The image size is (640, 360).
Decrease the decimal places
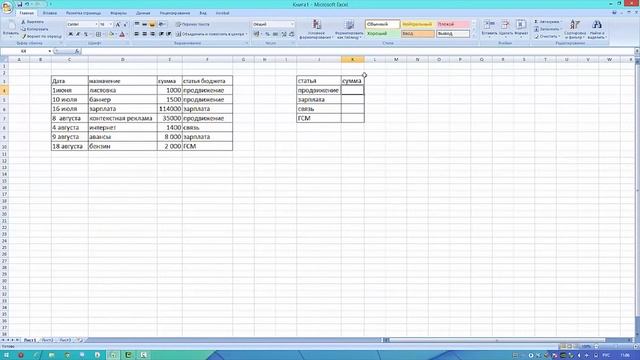[x=291, y=34]
